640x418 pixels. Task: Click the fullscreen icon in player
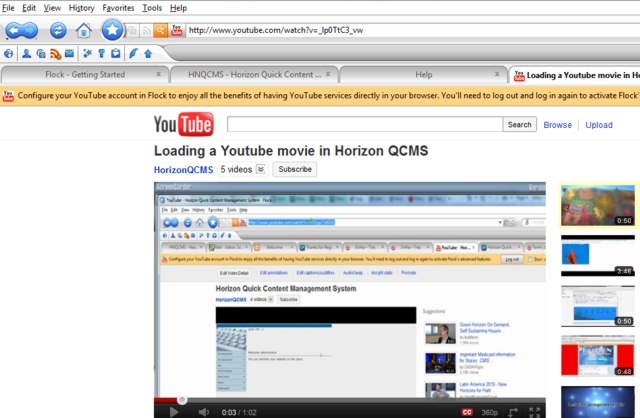point(534,412)
